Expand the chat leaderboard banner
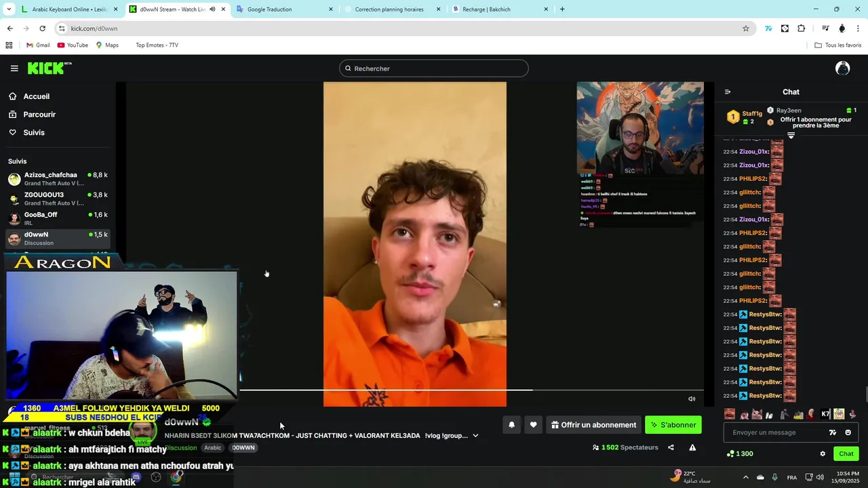 [x=791, y=136]
